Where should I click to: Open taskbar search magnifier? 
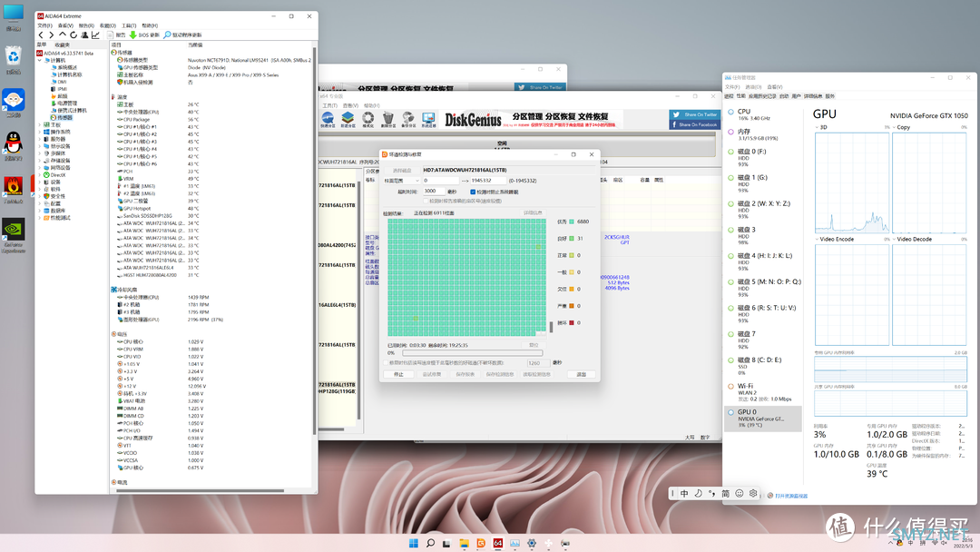[430, 543]
